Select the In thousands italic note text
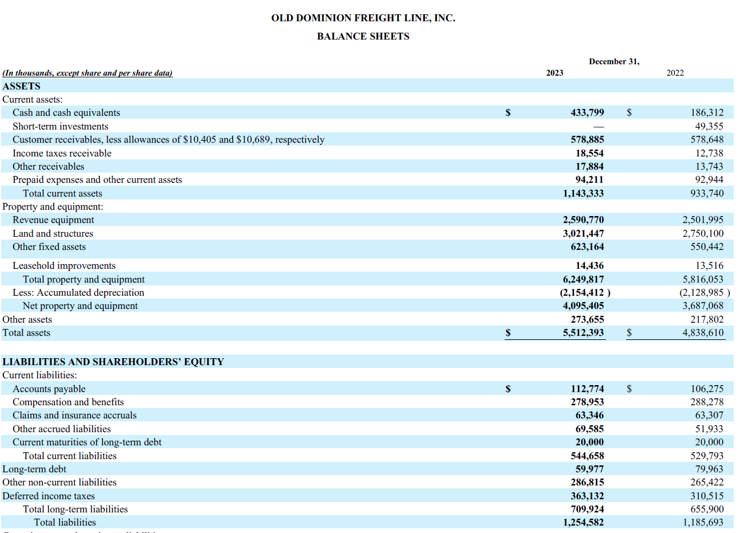This screenshot has width=756, height=533. tap(87, 73)
